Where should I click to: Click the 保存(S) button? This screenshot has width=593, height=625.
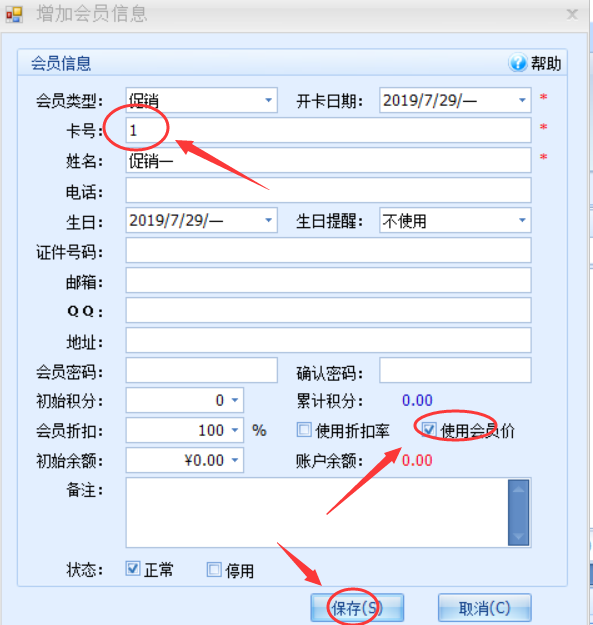(x=357, y=608)
